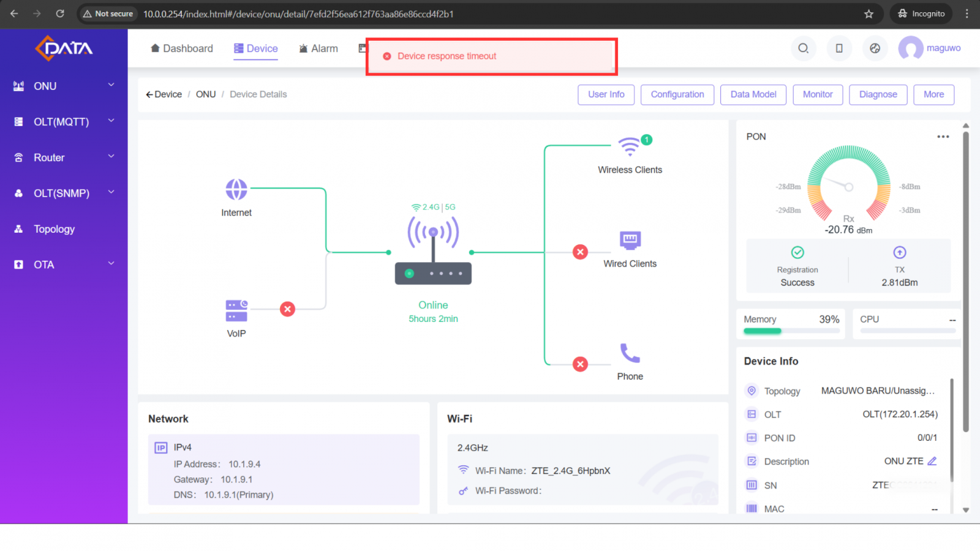Click the Device Info panel scrollbar
Screen dimensions: 980x551
point(952,430)
